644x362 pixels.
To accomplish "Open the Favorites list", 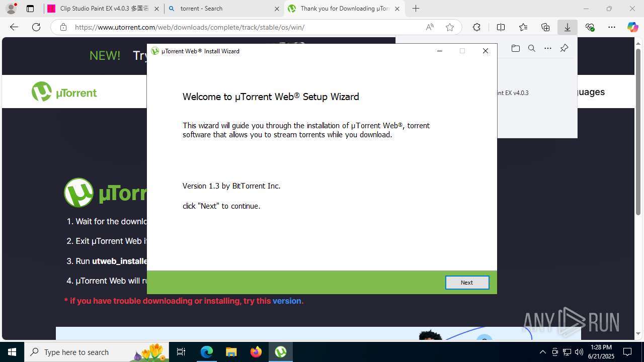I will (523, 27).
